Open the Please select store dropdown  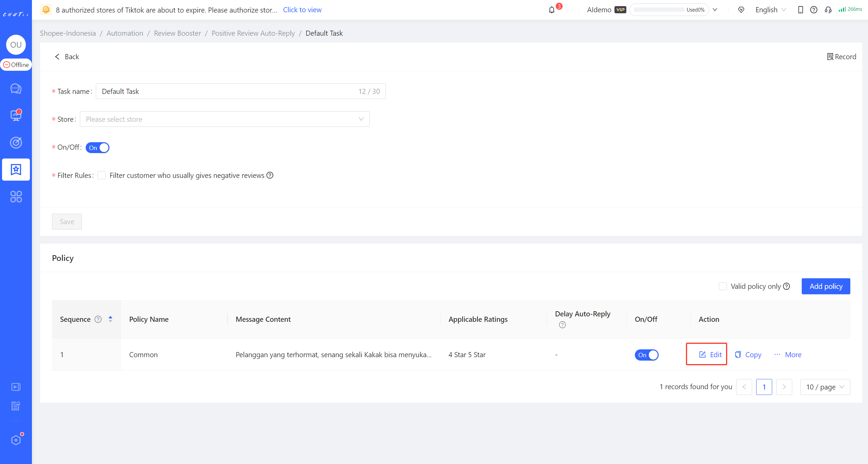(225, 119)
